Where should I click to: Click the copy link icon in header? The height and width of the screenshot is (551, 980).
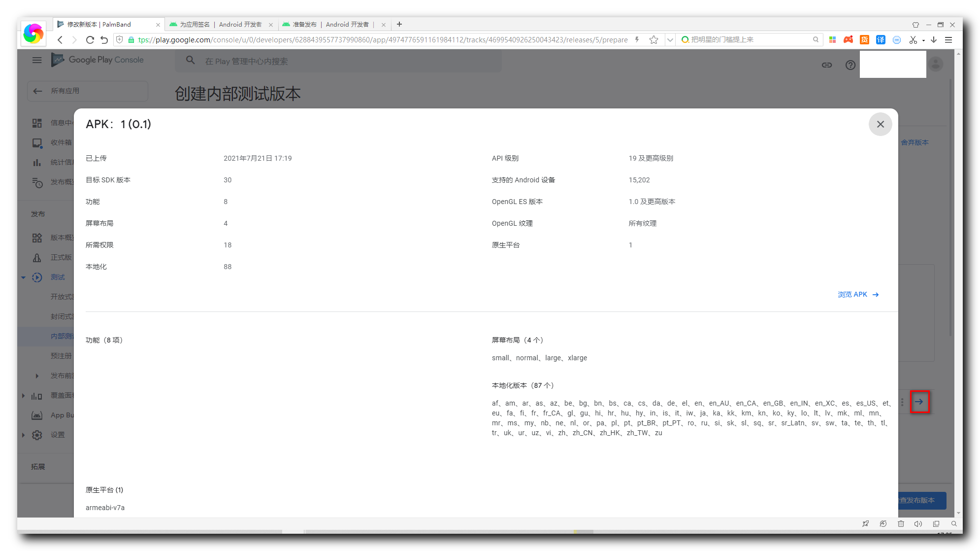(826, 65)
